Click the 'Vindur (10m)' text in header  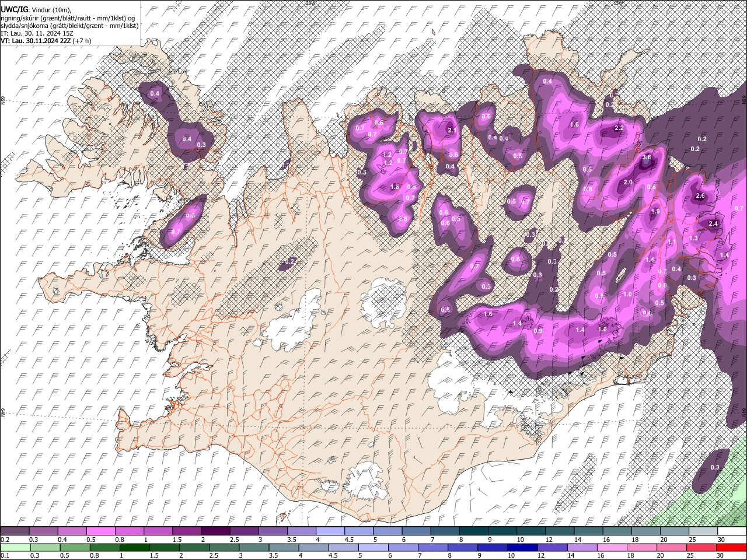coord(51,10)
